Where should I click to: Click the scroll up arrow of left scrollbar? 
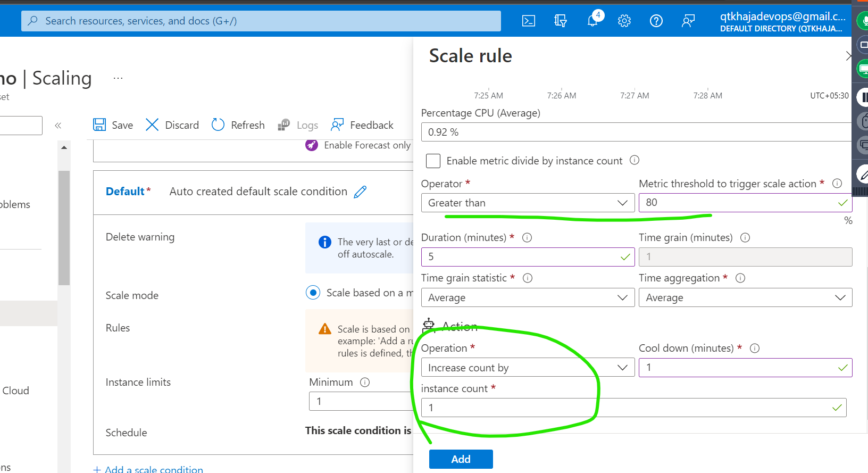(x=64, y=147)
